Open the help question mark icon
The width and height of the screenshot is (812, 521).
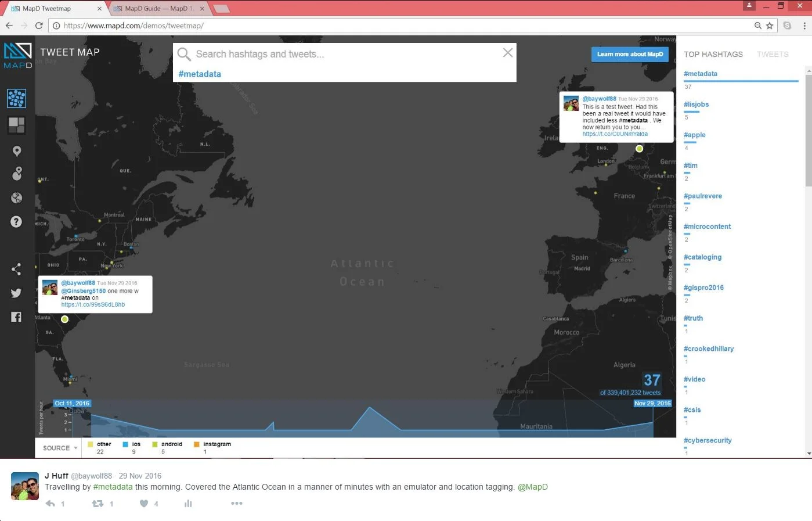coord(16,222)
